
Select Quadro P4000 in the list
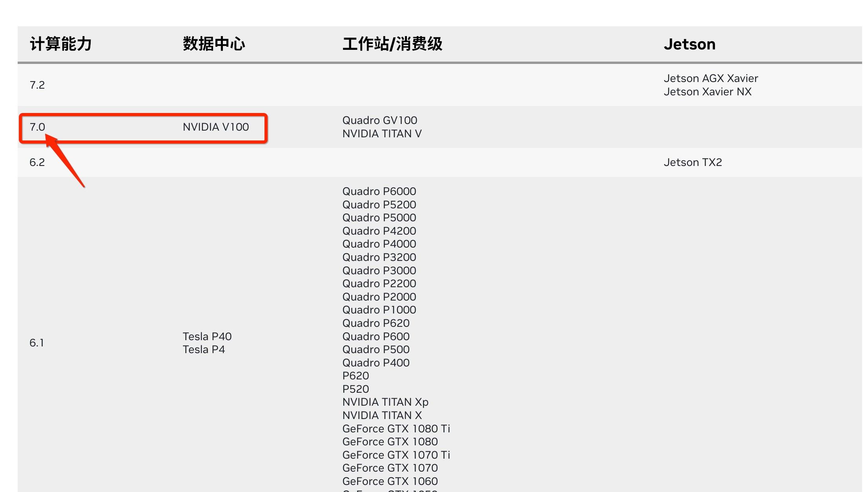379,244
